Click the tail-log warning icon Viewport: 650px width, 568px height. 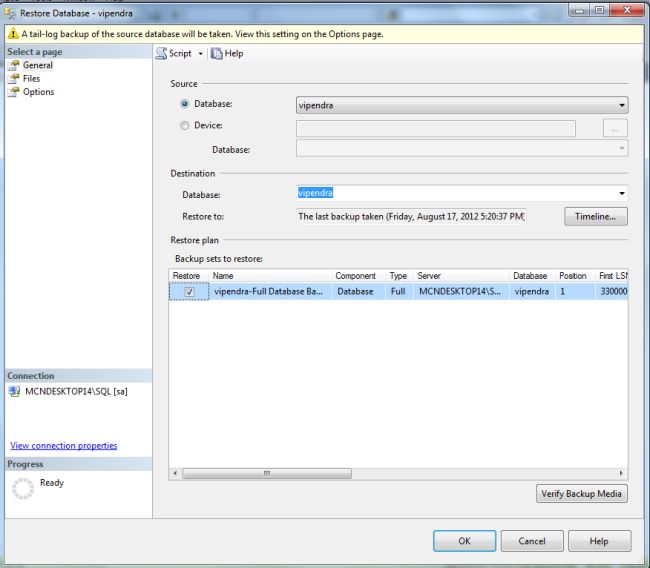click(13, 34)
